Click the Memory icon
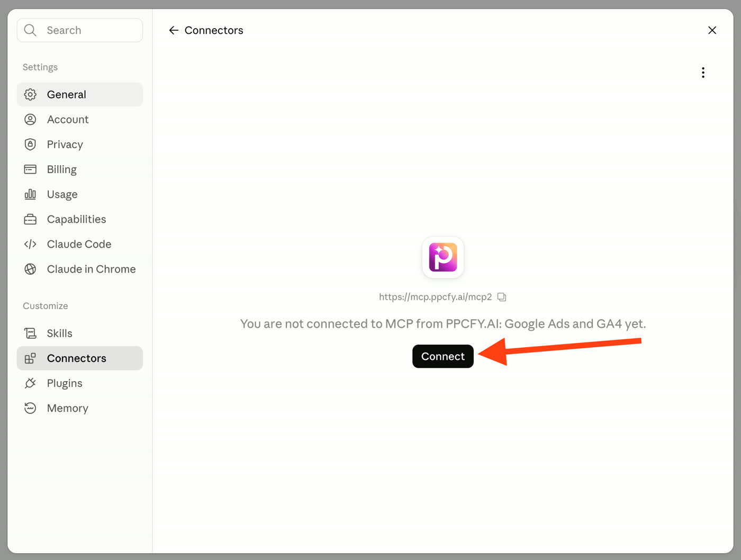741x560 pixels. [x=30, y=408]
